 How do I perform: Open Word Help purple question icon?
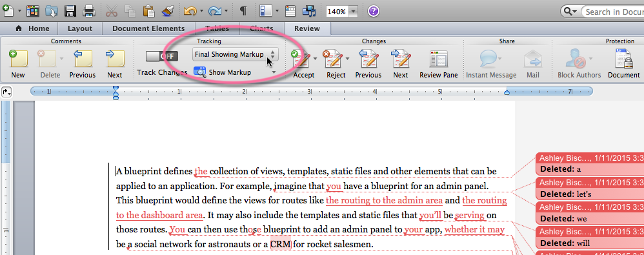373,12
